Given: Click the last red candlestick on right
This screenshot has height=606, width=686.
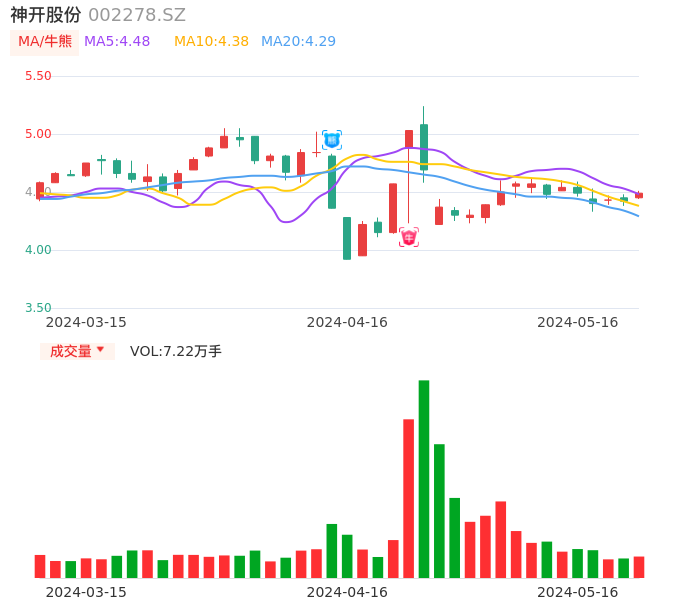Looking at the screenshot, I should (639, 196).
